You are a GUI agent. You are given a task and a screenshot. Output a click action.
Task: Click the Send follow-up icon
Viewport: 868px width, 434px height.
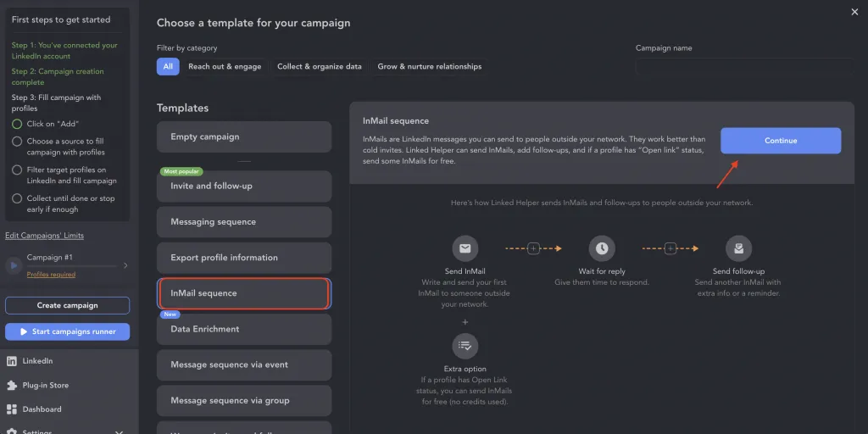(738, 248)
